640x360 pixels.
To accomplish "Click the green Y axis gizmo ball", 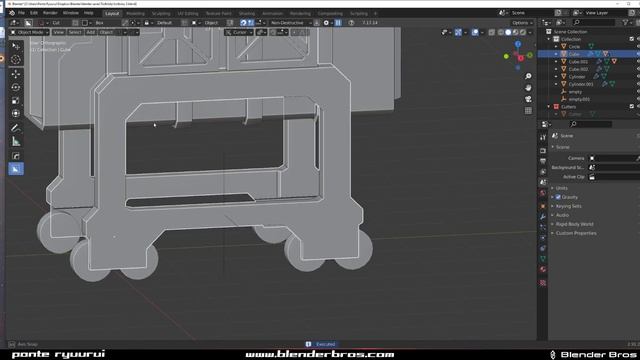I will (530, 55).
